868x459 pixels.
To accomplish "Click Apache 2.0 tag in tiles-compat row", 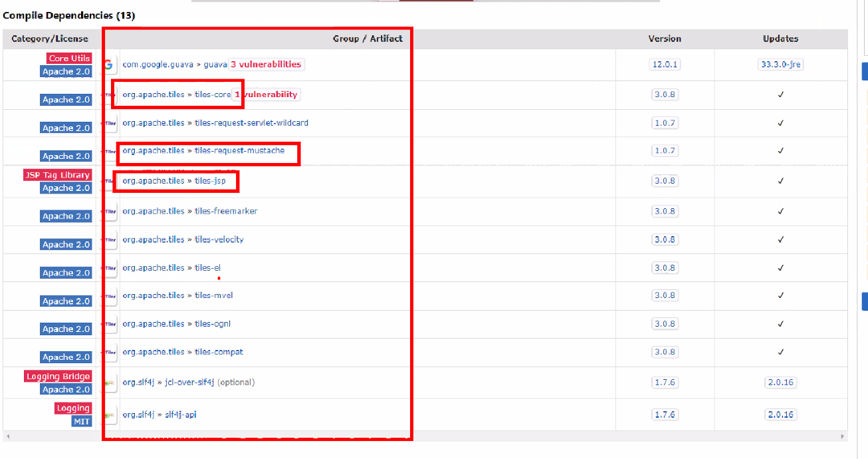I will [66, 357].
